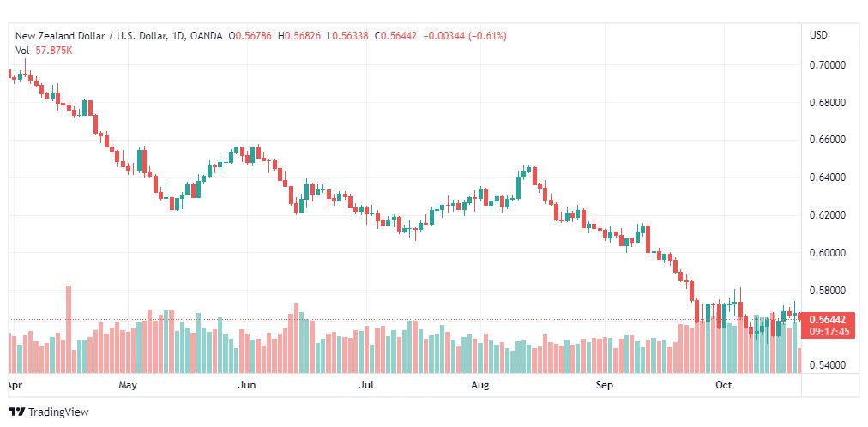Open the TradingView text link

click(58, 412)
